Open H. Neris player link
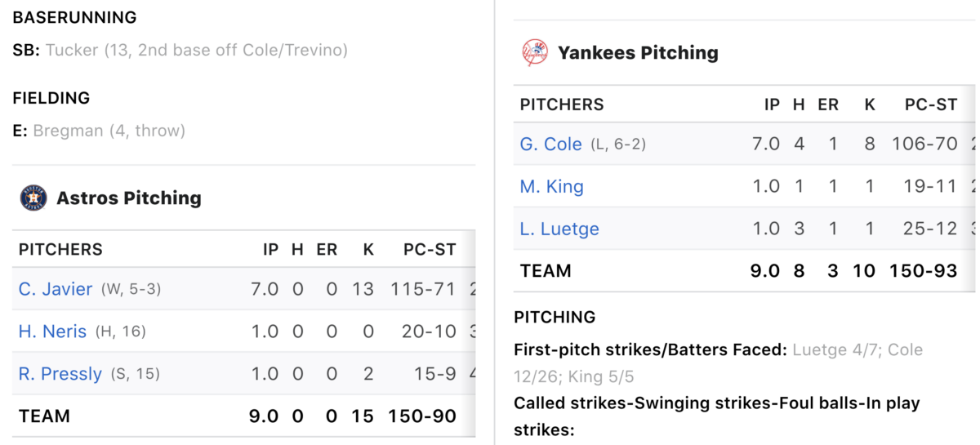Screen dimensions: 980x445 (x=52, y=332)
